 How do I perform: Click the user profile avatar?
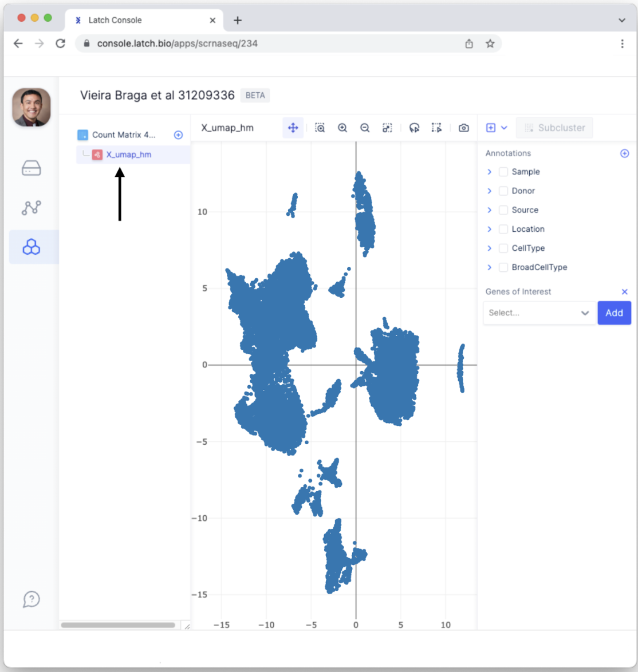pyautogui.click(x=31, y=107)
